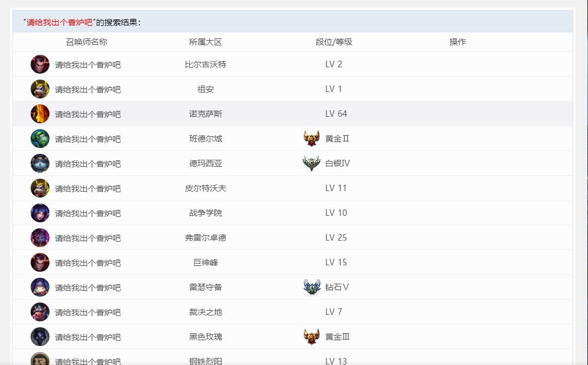Open the summoner name in the 祖安 row
Screen dimensions: 588x365
click(x=88, y=90)
